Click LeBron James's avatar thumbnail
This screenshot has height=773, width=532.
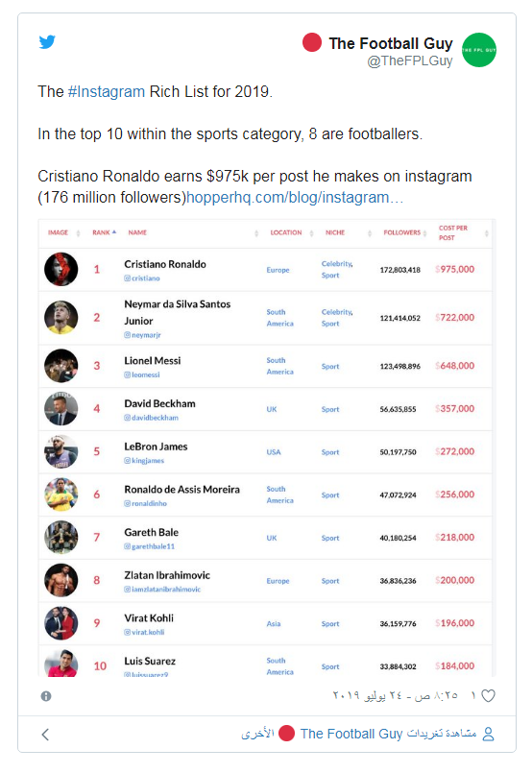point(61,451)
